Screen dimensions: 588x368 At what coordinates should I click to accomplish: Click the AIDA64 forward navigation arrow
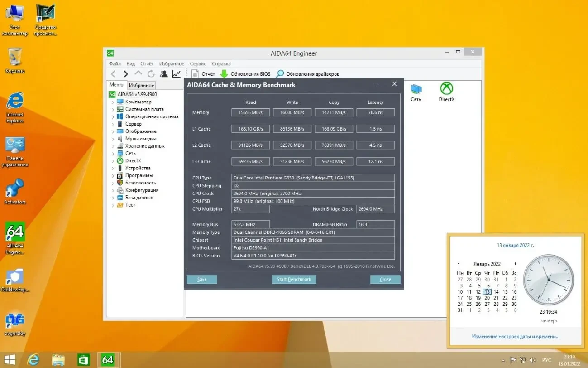125,74
